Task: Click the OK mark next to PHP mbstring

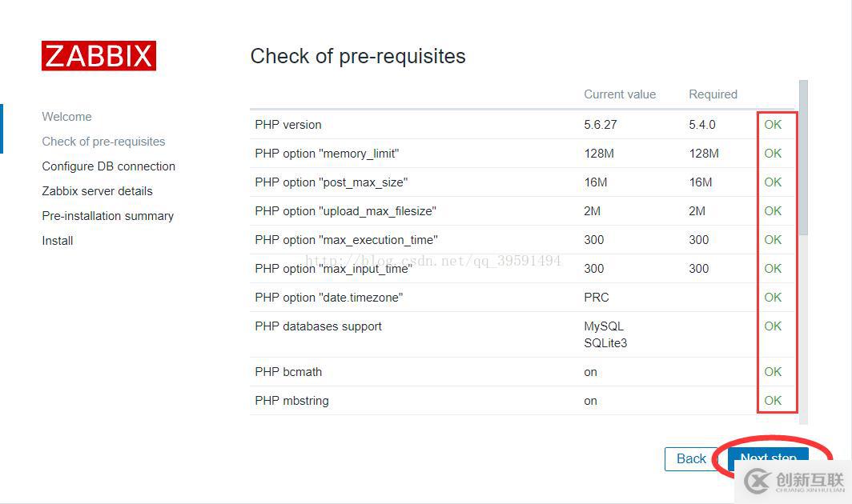Action: point(772,400)
